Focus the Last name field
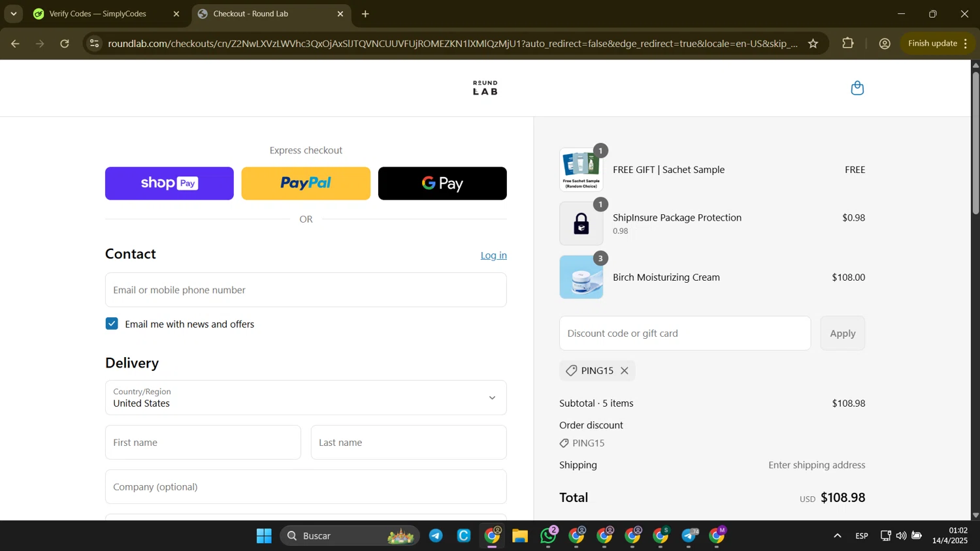Screen dimensions: 980x551 (409, 443)
